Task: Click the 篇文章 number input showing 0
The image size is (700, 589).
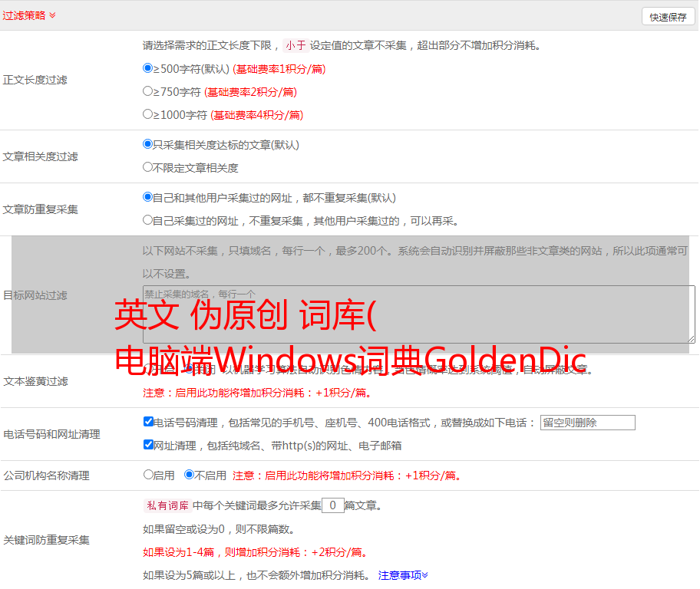Action: coord(332,505)
